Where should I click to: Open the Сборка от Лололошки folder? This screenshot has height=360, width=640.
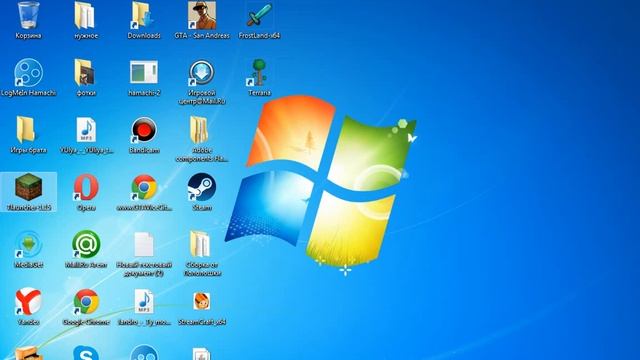coord(200,244)
